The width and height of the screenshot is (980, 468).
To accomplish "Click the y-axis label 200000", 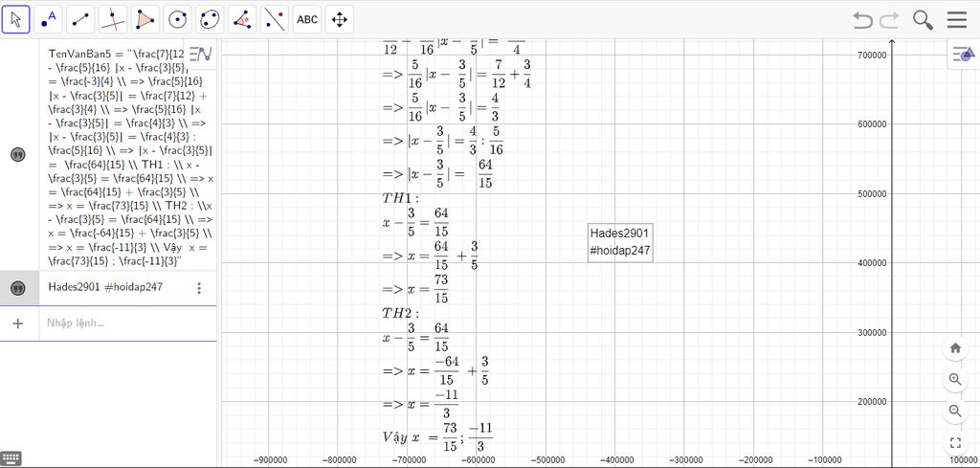I will click(872, 402).
